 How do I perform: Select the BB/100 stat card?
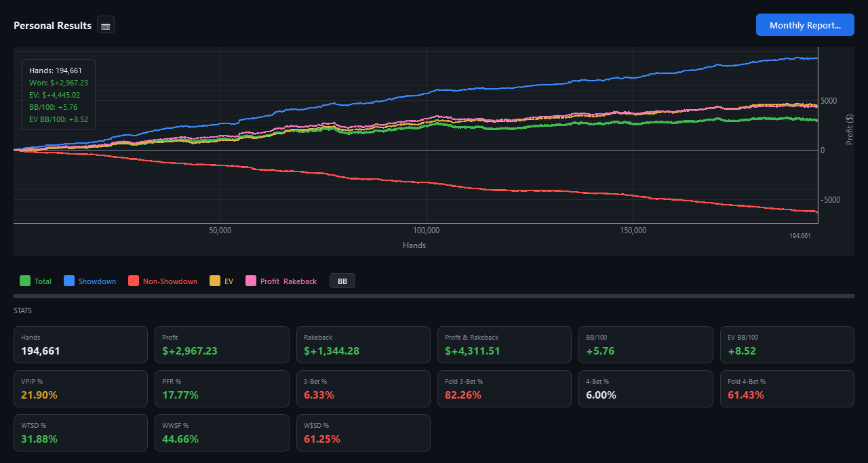(x=646, y=344)
